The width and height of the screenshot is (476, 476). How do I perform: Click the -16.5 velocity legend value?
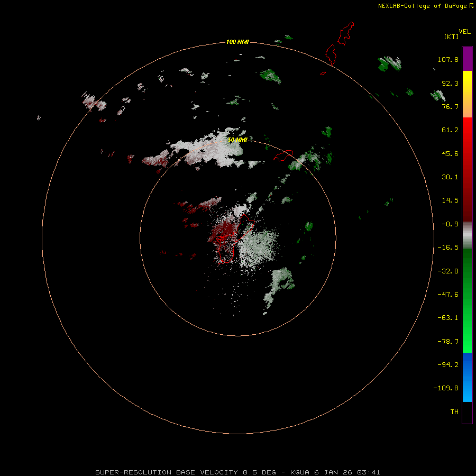click(x=448, y=248)
